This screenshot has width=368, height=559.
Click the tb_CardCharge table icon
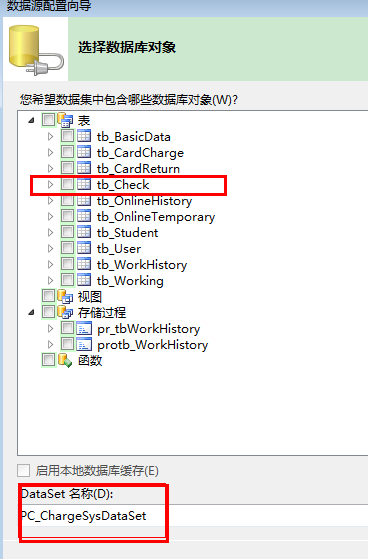[x=84, y=152]
